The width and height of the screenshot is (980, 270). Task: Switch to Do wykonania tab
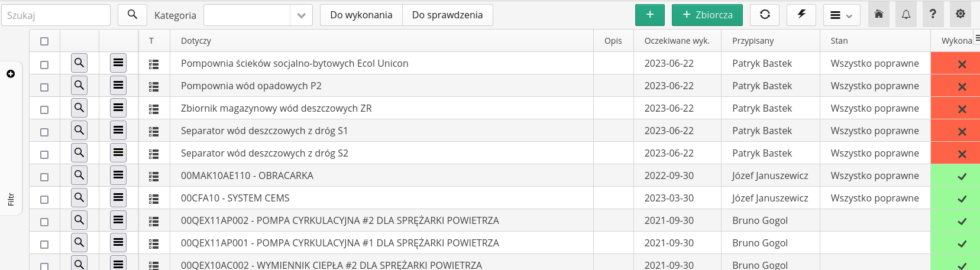pos(361,15)
